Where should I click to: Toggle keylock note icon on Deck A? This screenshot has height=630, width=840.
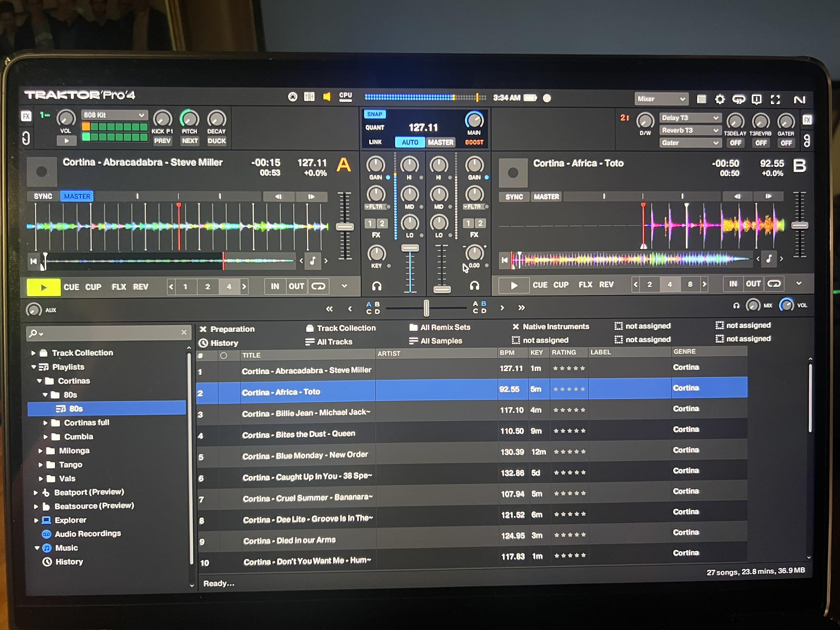coord(313,260)
